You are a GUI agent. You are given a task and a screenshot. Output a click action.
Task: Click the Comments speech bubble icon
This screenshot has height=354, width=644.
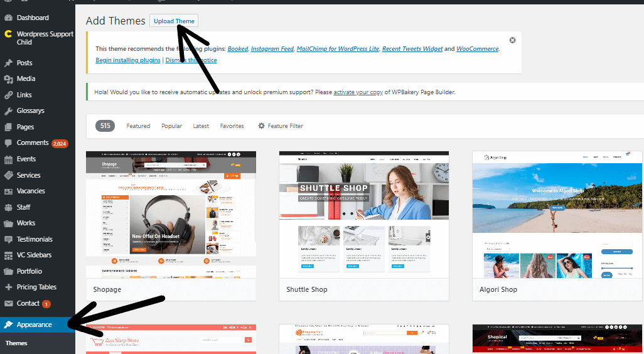8,143
